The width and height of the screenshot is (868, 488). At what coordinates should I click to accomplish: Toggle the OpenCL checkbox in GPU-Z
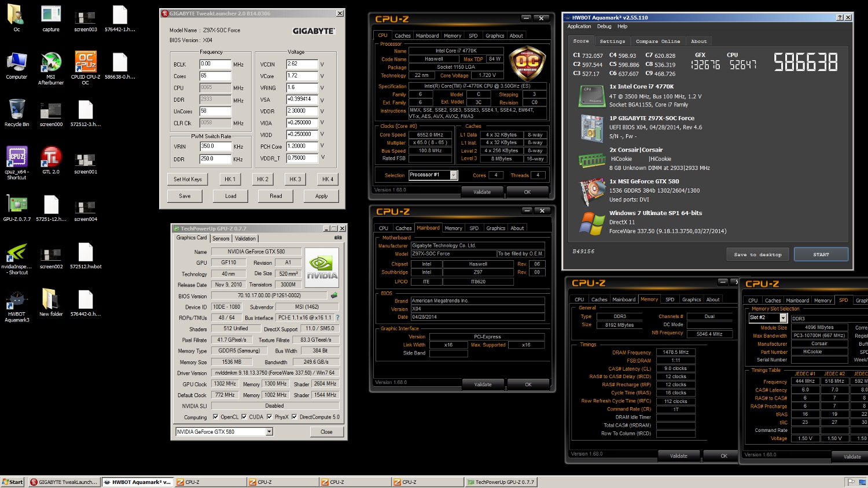tap(216, 417)
